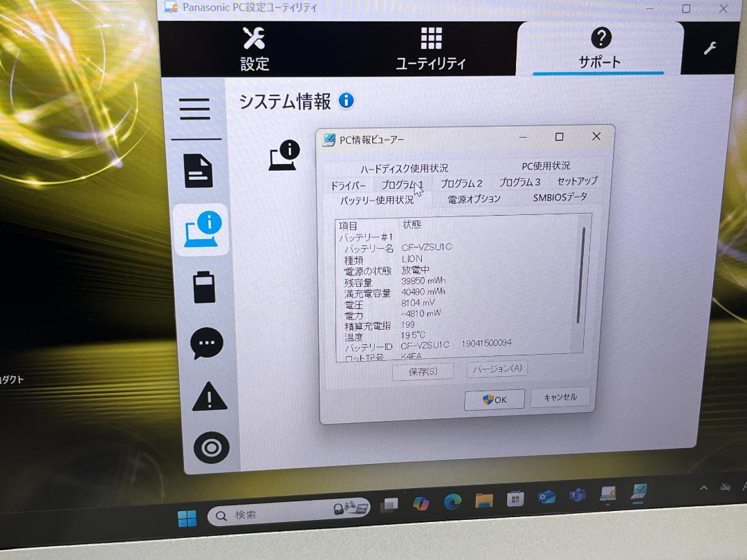Click the PC情報ビューアー title bar icon

[329, 140]
